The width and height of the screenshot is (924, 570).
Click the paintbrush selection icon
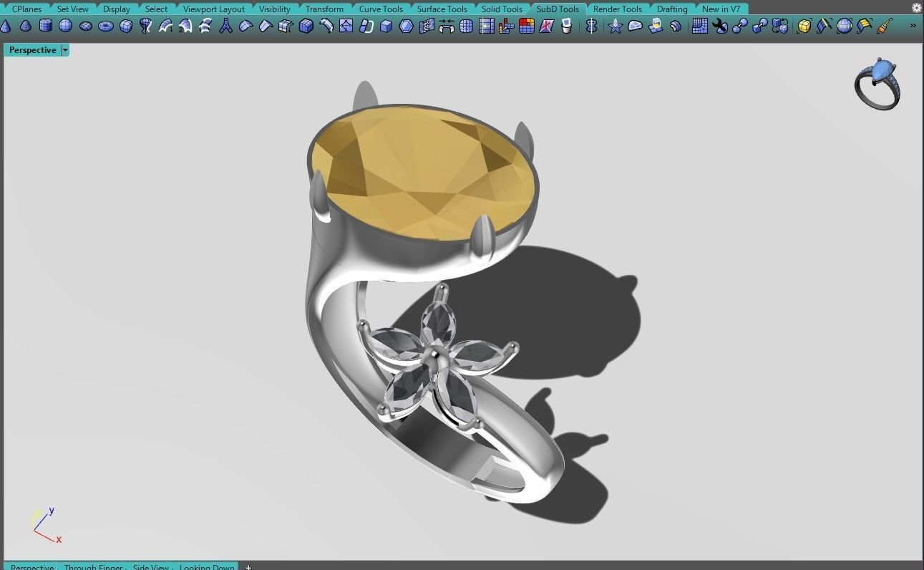click(x=885, y=26)
